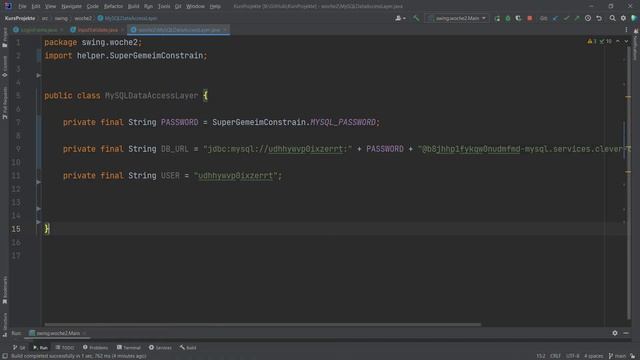Open the Git menu
The image size is (640, 360).
[x=178, y=7]
